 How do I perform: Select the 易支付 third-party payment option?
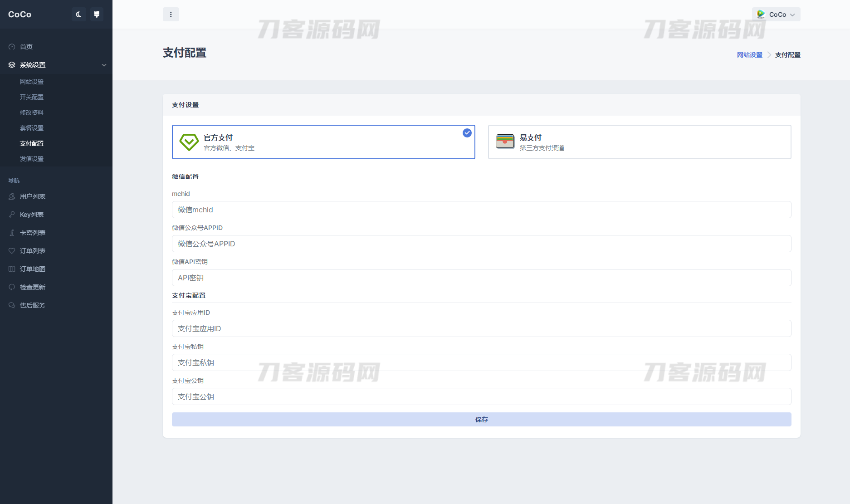pyautogui.click(x=639, y=142)
